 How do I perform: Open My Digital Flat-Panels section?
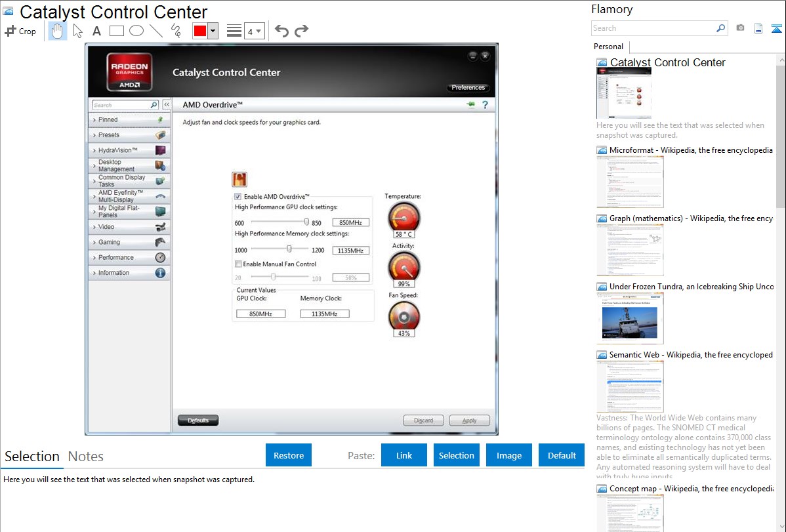point(129,212)
